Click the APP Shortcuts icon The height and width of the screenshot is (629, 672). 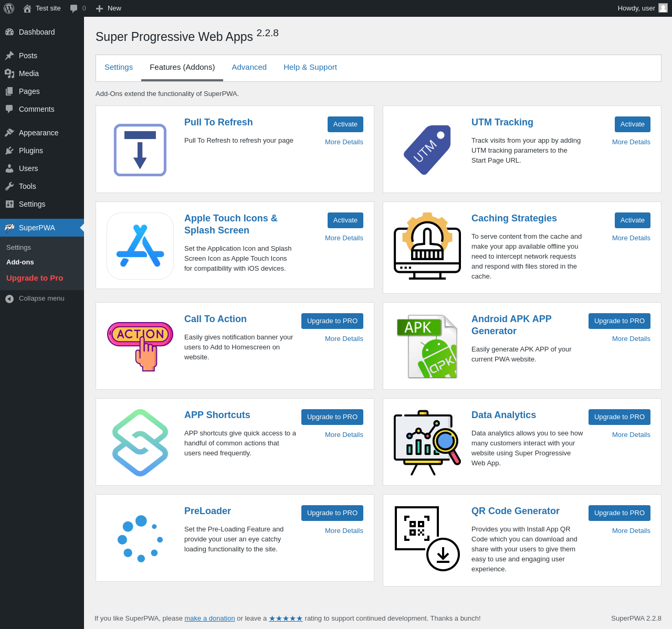click(x=140, y=443)
